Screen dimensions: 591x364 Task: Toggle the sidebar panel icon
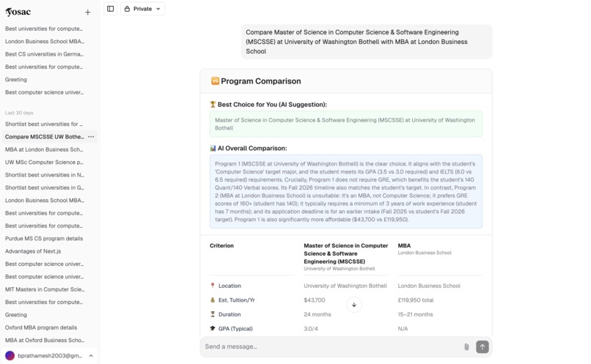click(111, 9)
